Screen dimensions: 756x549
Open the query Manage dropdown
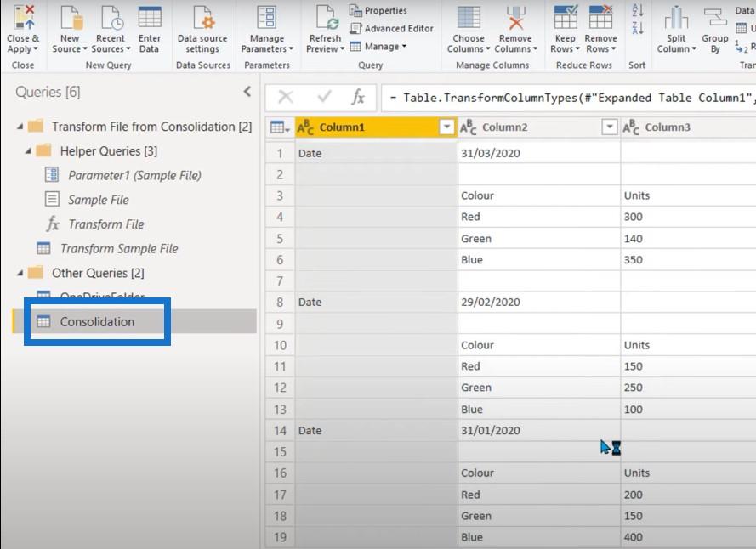378,47
